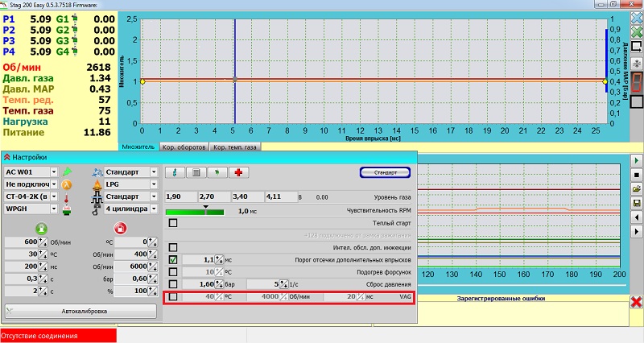
Task: Enable the VAG option checkbox
Action: [x=173, y=297]
